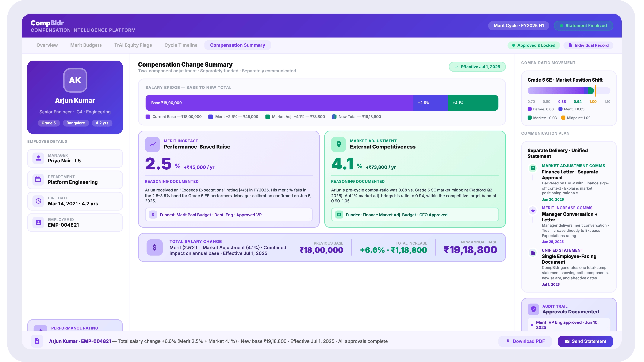Click the Hire Date clock icon
Viewport: 644px width, 362px height.
(x=38, y=201)
